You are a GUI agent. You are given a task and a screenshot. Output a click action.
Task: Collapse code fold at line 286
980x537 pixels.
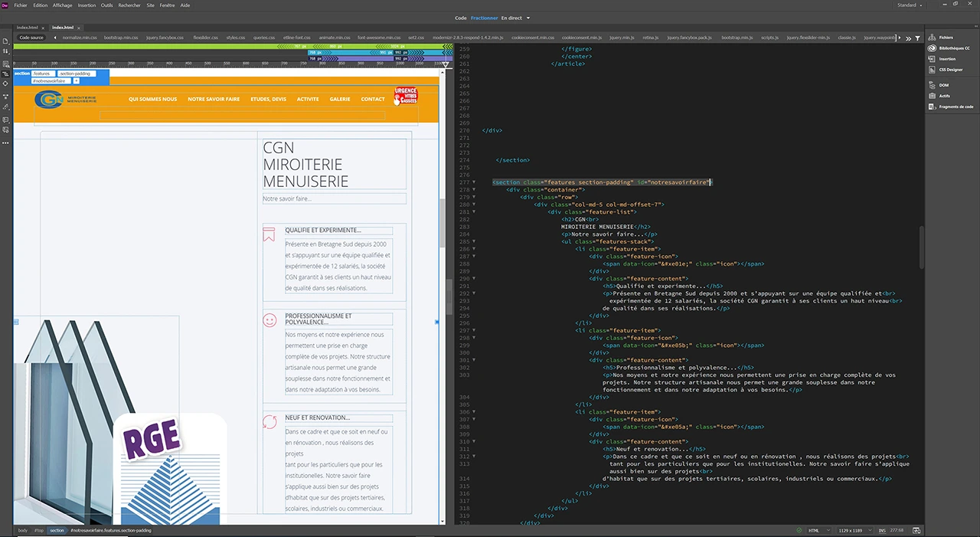point(474,249)
